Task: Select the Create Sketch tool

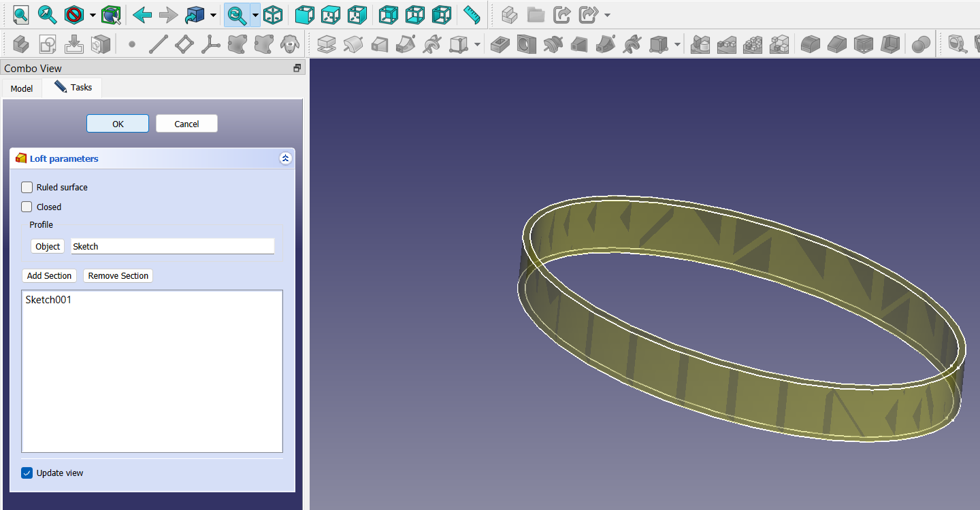Action: [x=48, y=44]
